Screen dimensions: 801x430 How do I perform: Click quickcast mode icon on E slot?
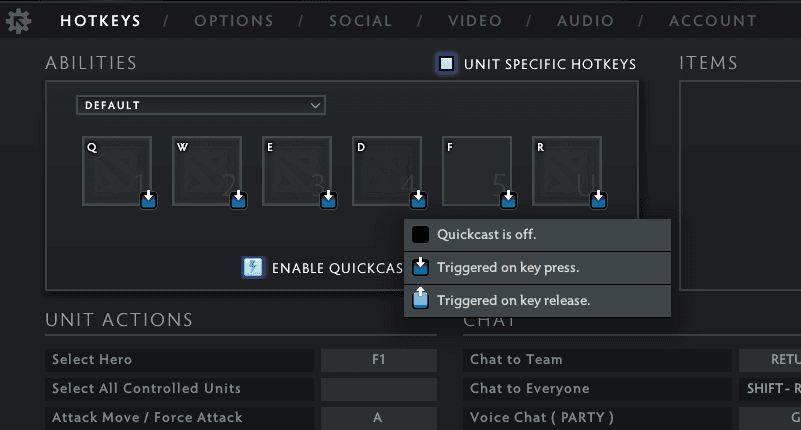[328, 200]
